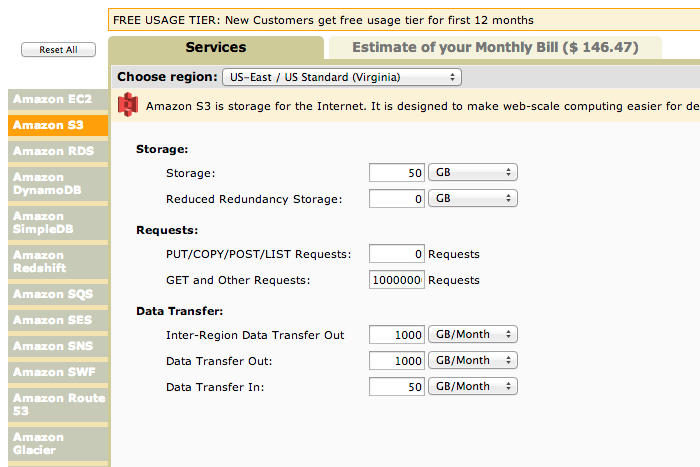
Task: Click the Inter-Region Data Transfer Out label
Action: click(x=255, y=335)
